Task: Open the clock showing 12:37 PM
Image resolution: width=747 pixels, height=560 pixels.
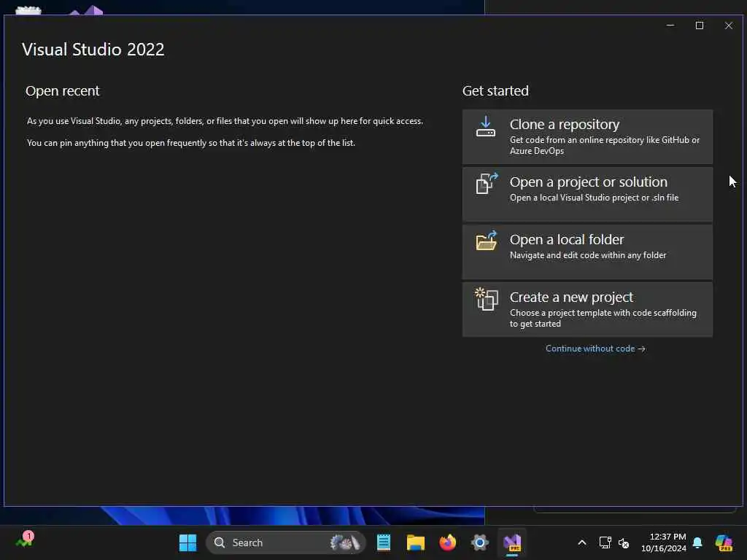Action: click(x=664, y=542)
